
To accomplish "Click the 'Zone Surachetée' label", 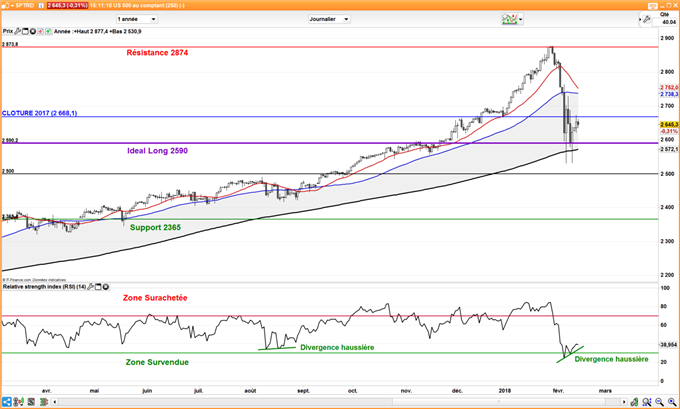I will (155, 298).
